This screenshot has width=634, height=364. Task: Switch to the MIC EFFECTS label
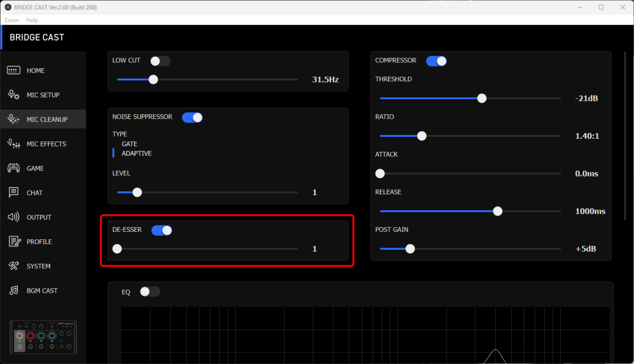[46, 144]
